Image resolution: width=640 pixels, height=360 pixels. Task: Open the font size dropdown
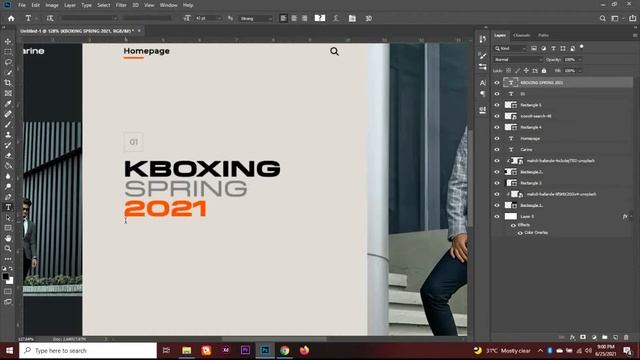[219, 18]
